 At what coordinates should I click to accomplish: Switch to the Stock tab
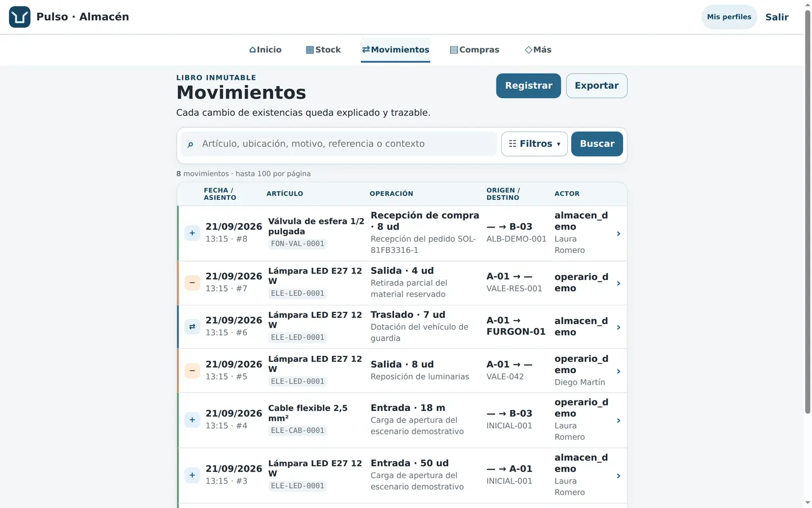323,50
